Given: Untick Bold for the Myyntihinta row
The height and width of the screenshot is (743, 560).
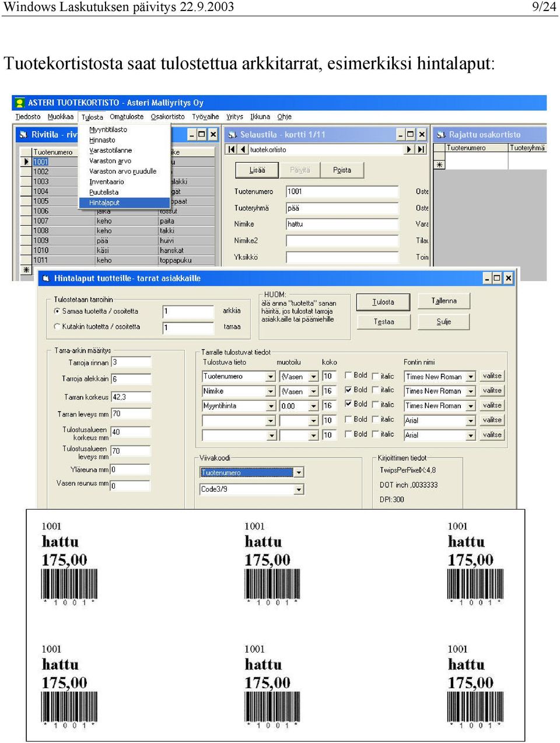Looking at the screenshot, I should click(348, 404).
